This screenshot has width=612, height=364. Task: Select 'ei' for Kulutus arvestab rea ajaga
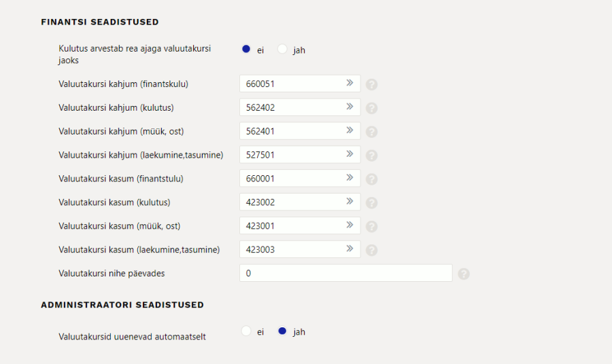(246, 49)
